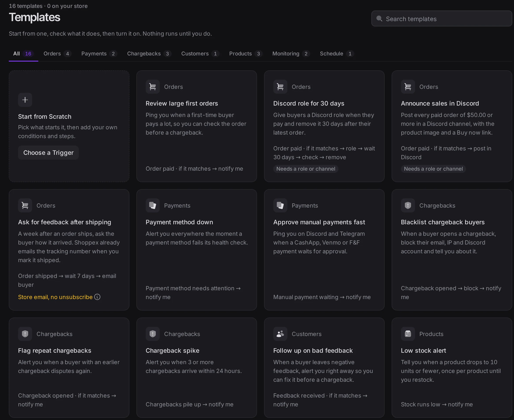The image size is (514, 420).
Task: Click the Store email, no unsubscribe warning
Action: (x=55, y=297)
